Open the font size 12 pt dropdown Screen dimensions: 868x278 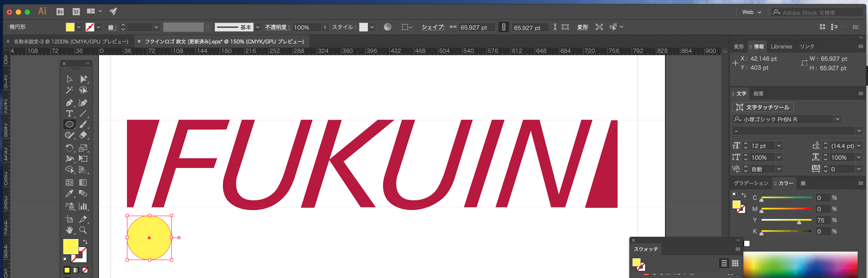(x=779, y=146)
